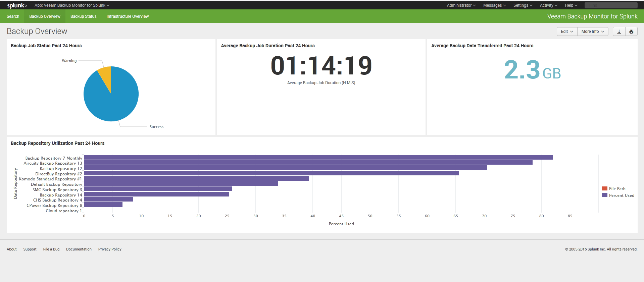This screenshot has height=282, width=644.
Task: Click the Warning pie chart label
Action: (69, 61)
